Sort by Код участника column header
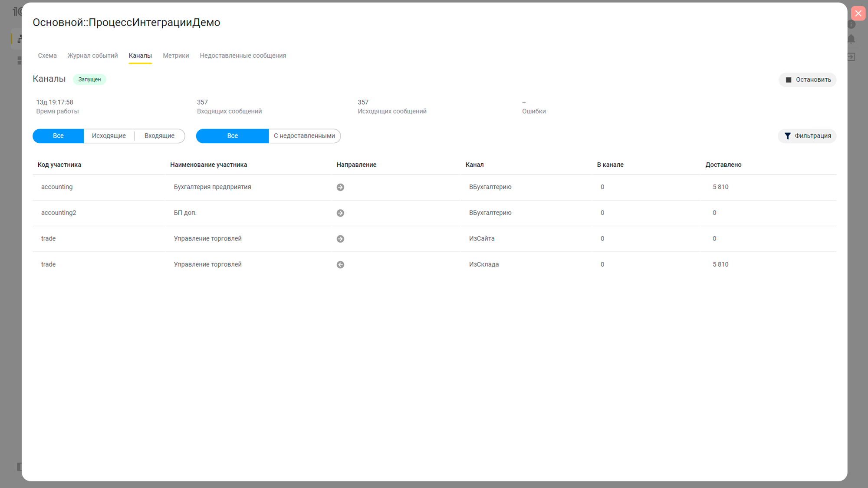The width and height of the screenshot is (868, 488). point(59,165)
